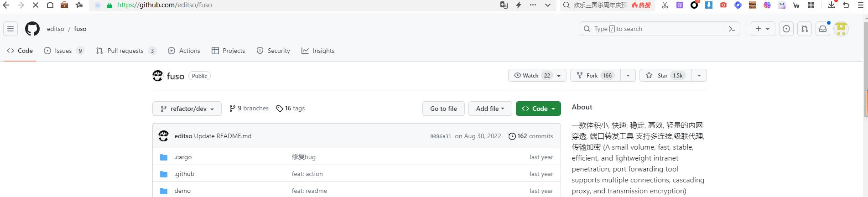Open the command palette icon
The height and width of the screenshot is (197, 868).
[x=732, y=29]
